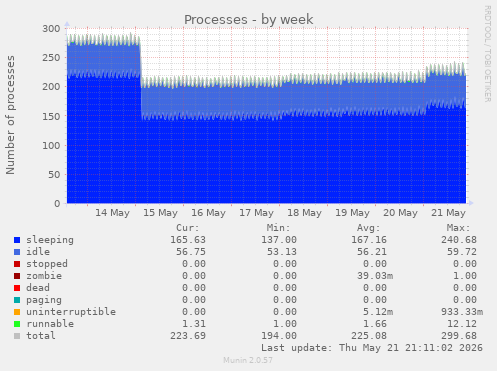Screen dimensions: 497x371
Task: Click the zombie legend color swatch
Action: point(17,276)
